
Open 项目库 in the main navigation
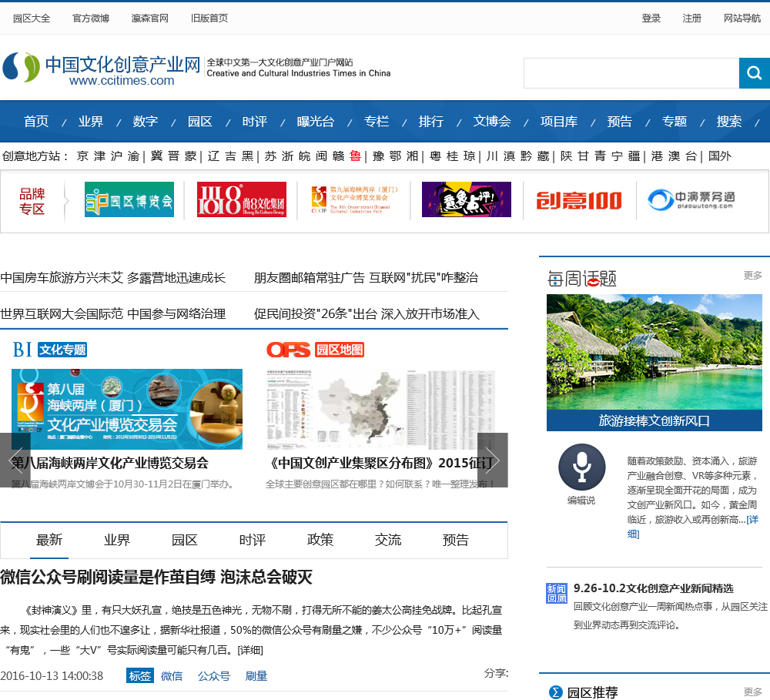(x=559, y=122)
